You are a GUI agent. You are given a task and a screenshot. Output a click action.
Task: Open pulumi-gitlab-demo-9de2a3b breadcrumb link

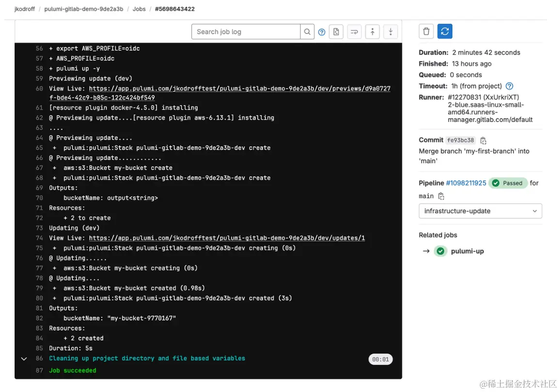tap(84, 9)
